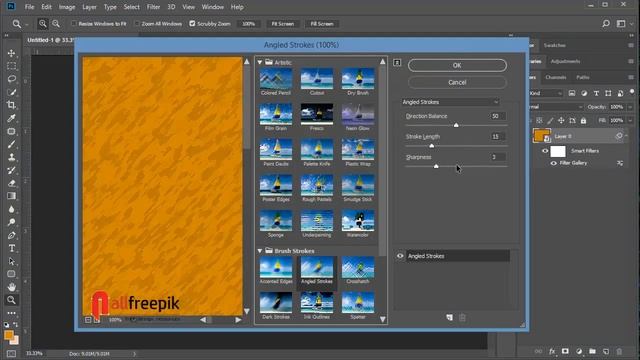Click the Zoom In icon in options bar
640x360 pixels.
click(x=42, y=24)
